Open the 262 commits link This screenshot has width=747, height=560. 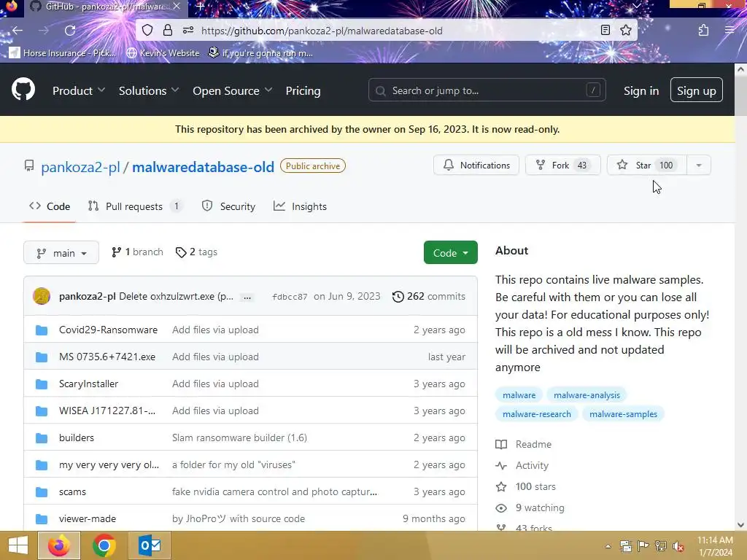(x=429, y=297)
